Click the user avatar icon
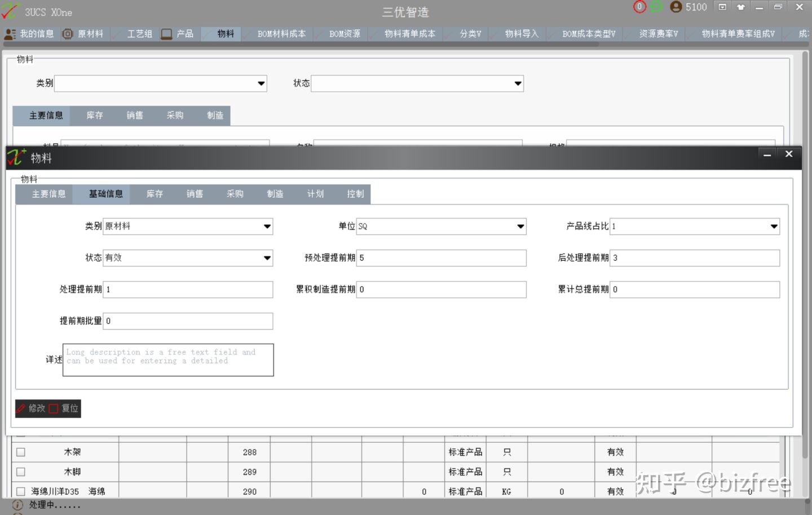The height and width of the screenshot is (515, 812). [x=676, y=7]
